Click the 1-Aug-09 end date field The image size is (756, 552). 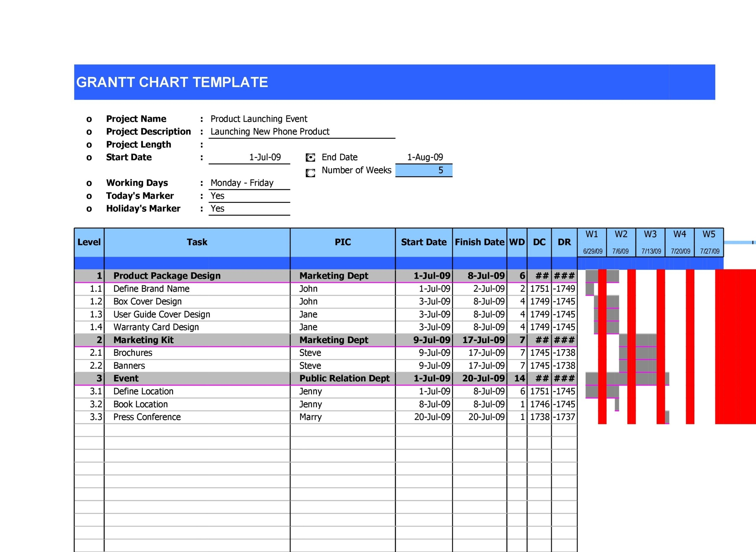pyautogui.click(x=424, y=157)
